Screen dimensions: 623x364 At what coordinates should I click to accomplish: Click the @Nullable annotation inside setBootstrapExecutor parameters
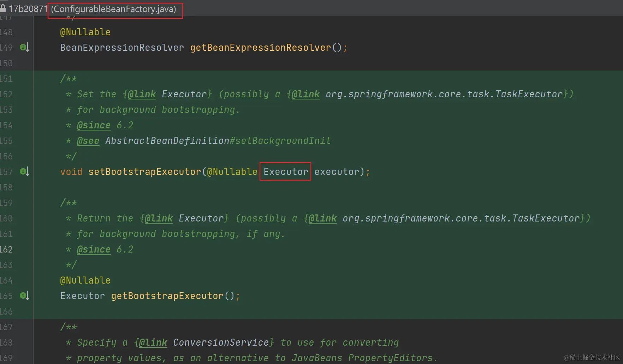click(232, 172)
